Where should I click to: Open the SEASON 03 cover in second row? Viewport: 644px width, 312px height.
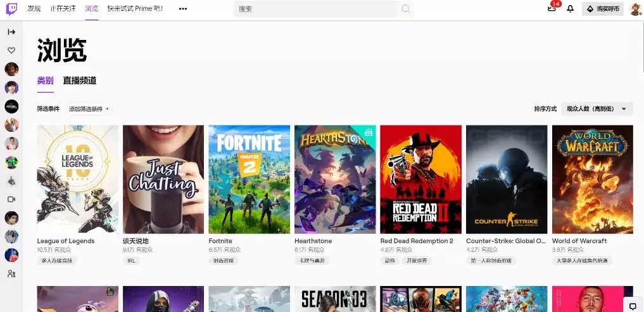tap(335, 299)
